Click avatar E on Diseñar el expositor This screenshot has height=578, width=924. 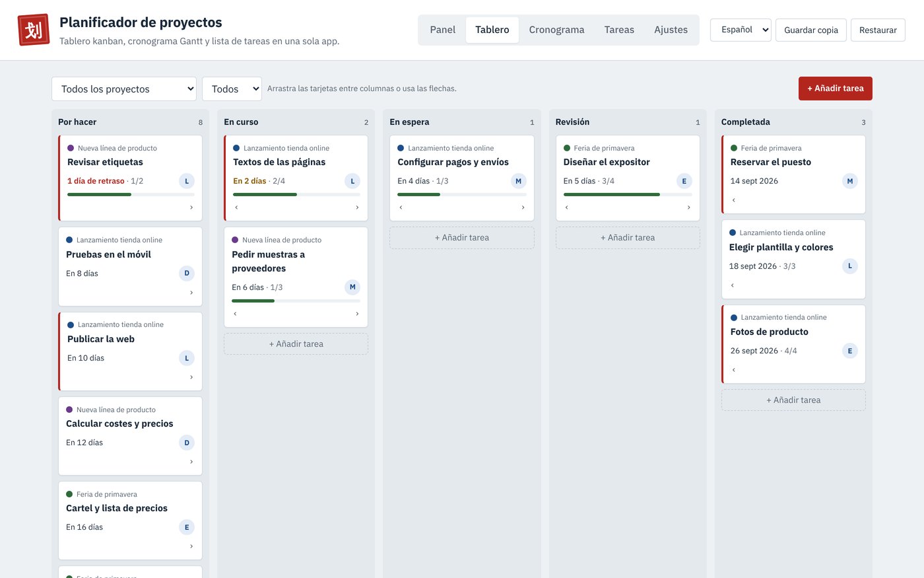click(684, 181)
